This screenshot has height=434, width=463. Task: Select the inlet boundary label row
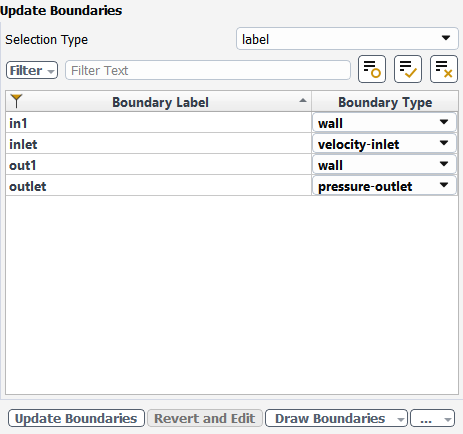[159, 144]
